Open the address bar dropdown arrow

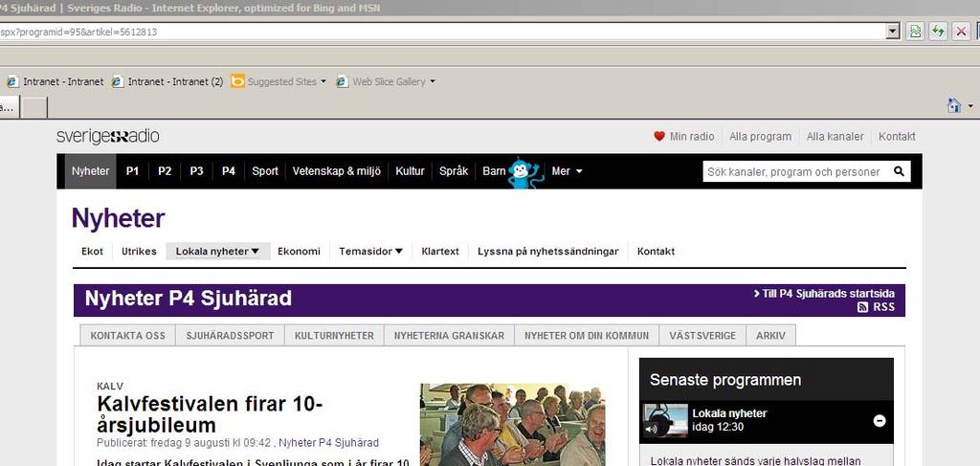coord(893,32)
